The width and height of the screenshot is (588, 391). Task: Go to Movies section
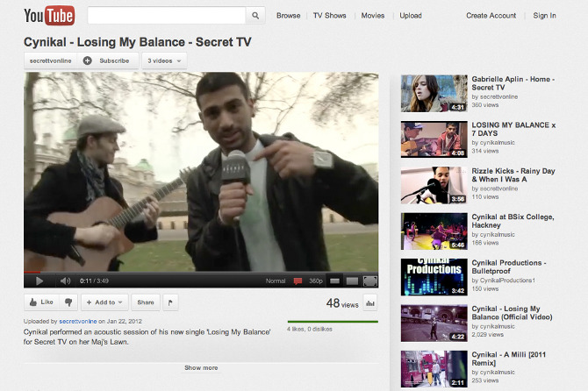click(x=373, y=16)
